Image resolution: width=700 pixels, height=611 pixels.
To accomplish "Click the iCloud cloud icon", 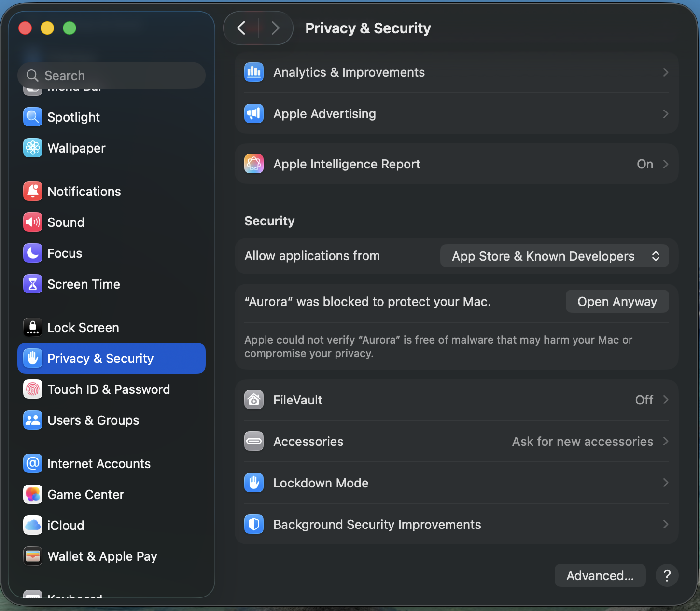I will pyautogui.click(x=33, y=525).
